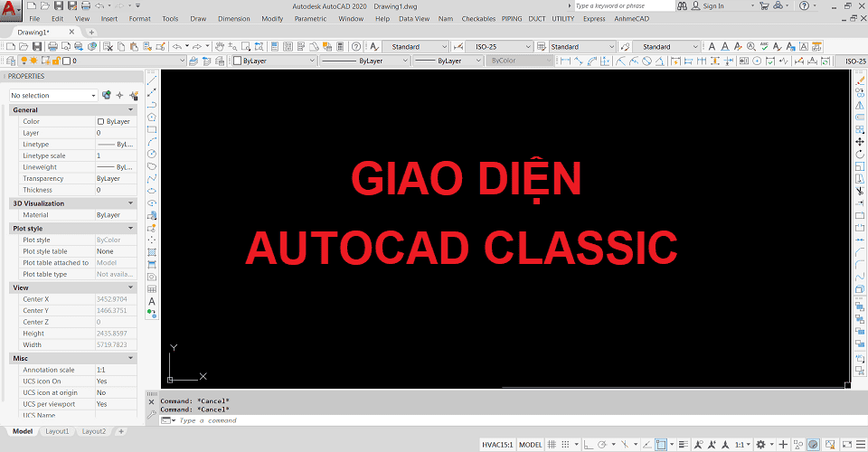Click the Quick Select icon in Properties
Viewport: 868px width, 452px height.
tap(134, 95)
